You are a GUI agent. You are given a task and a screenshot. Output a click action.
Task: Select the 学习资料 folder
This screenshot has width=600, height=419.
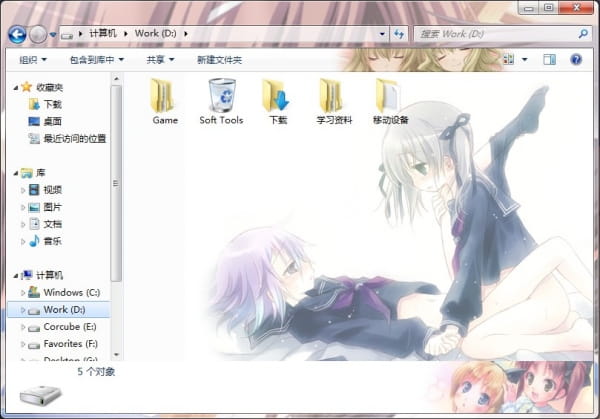pyautogui.click(x=334, y=102)
